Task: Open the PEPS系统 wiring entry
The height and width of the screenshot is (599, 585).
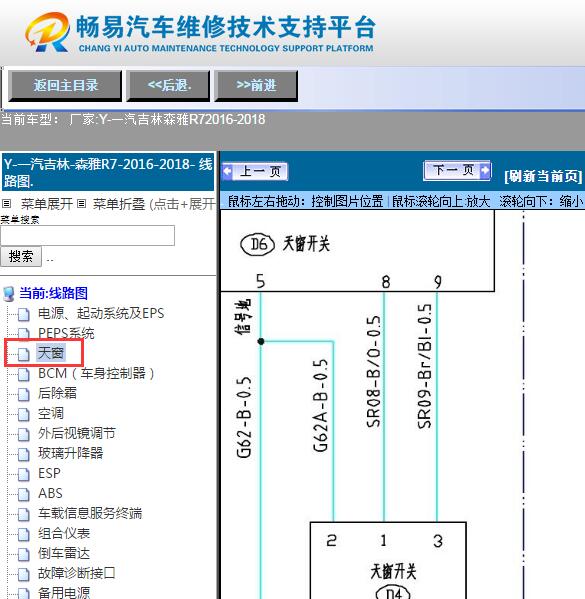Action: pyautogui.click(x=66, y=333)
